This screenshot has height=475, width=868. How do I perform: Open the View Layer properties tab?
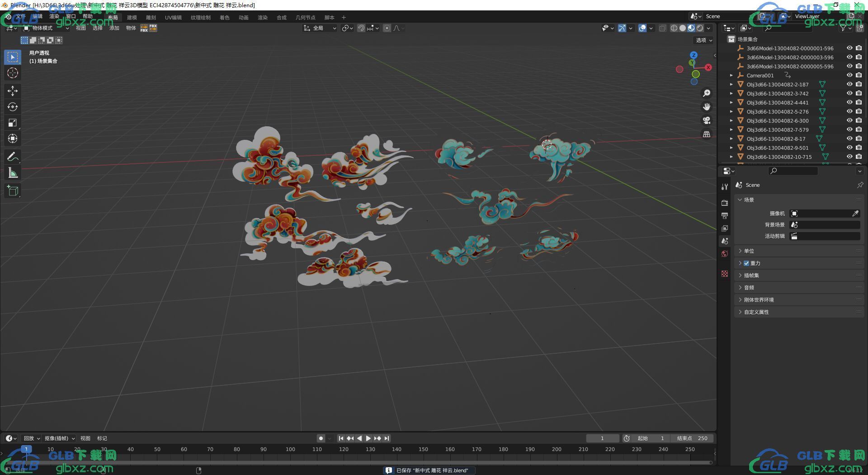(x=725, y=228)
